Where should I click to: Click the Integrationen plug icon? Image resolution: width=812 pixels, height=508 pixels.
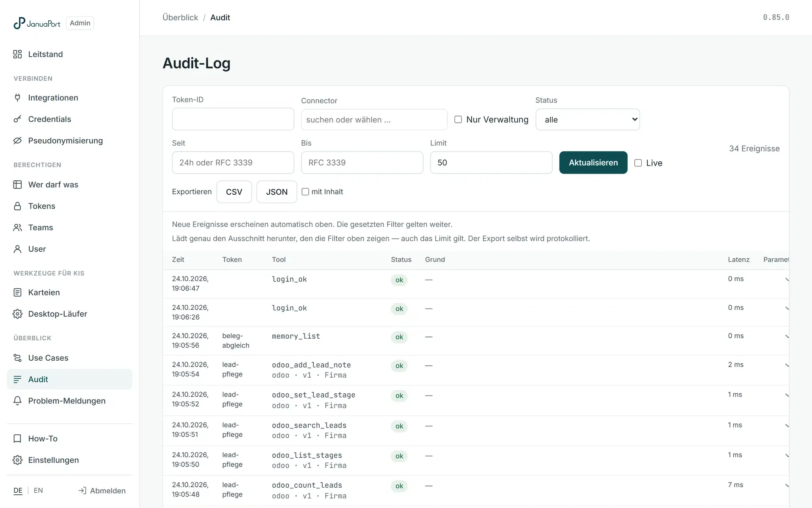coord(17,98)
